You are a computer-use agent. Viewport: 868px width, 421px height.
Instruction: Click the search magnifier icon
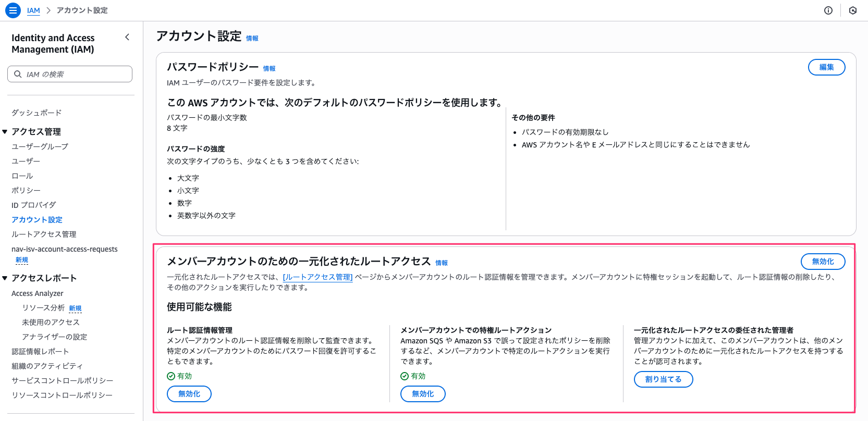[18, 74]
